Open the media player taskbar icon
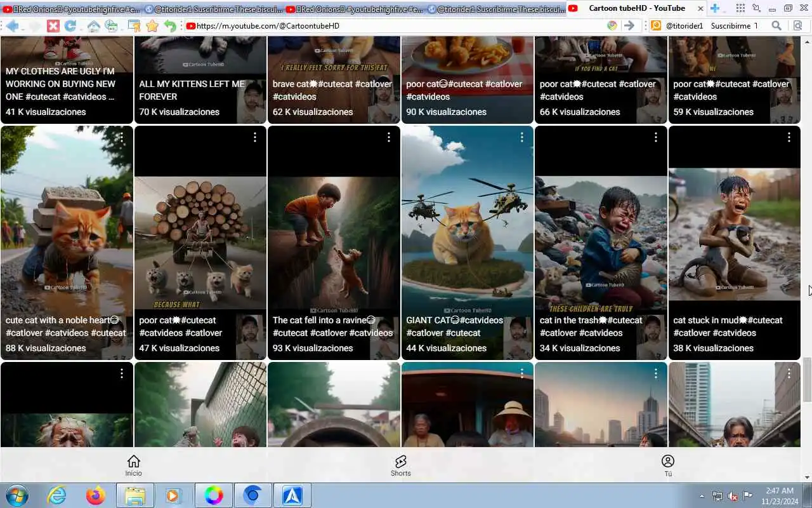The image size is (812, 508). pyautogui.click(x=174, y=495)
